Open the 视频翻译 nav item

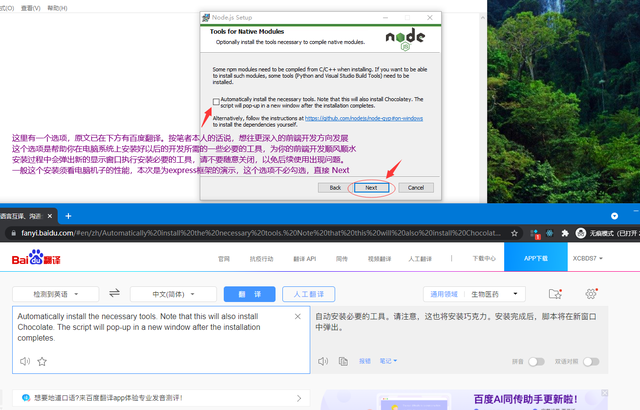(379, 259)
